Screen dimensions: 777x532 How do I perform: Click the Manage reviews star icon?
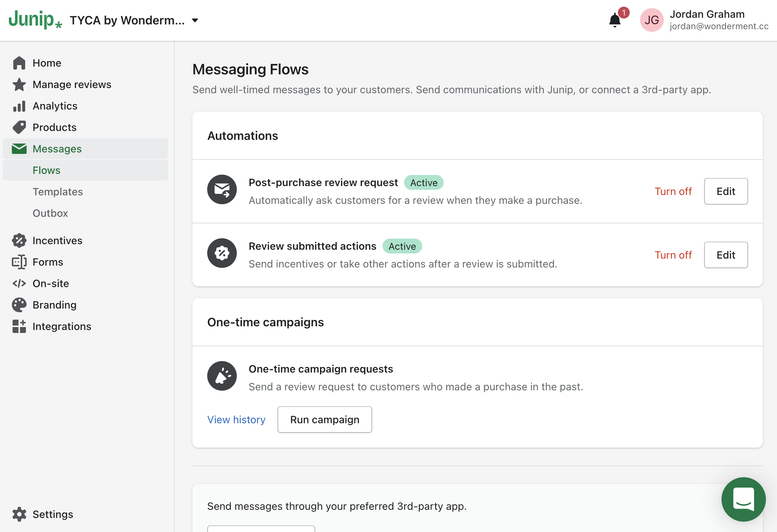point(19,84)
